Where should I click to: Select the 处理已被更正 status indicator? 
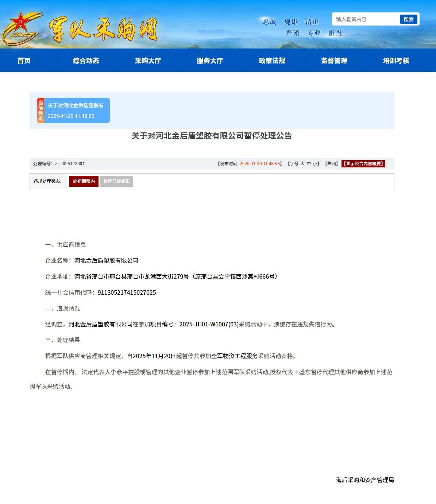(117, 181)
